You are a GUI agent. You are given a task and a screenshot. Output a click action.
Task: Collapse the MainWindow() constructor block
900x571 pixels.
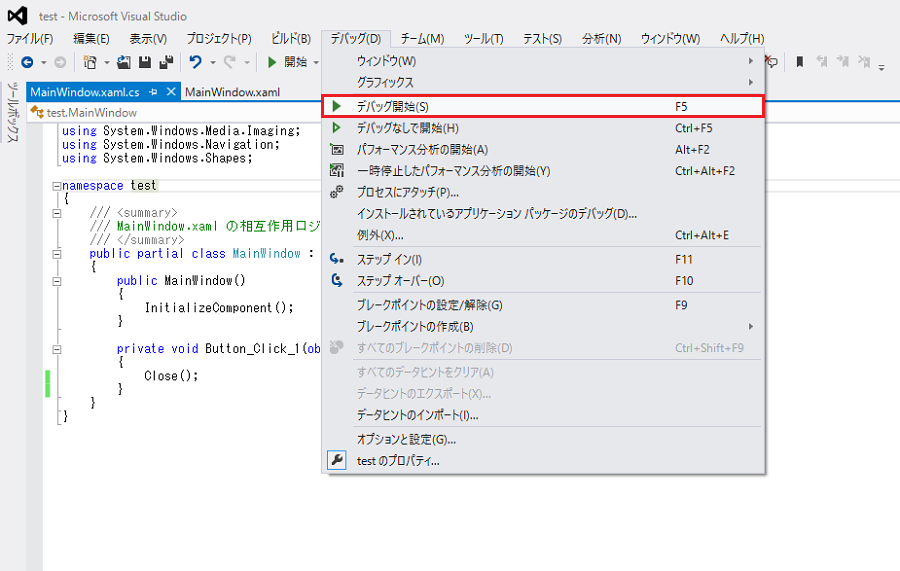(x=56, y=281)
